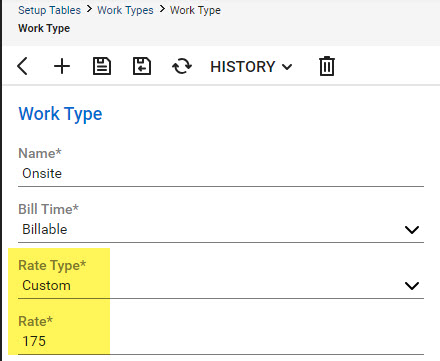Image resolution: width=440 pixels, height=361 pixels.
Task: Go back using the left arrow icon
Action: (x=22, y=66)
